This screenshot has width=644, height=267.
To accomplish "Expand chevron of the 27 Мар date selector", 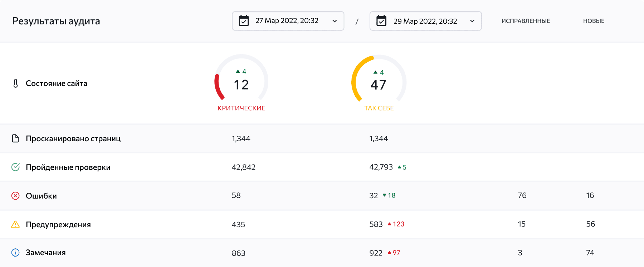I will coord(335,21).
